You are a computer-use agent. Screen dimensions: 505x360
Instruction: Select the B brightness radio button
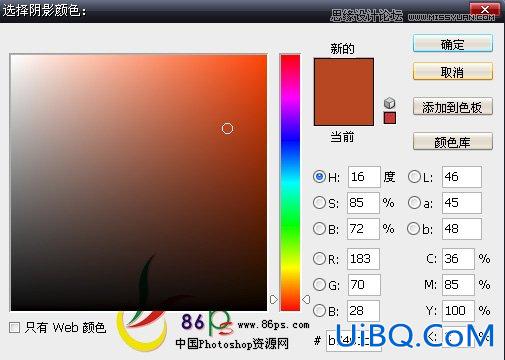[319, 229]
